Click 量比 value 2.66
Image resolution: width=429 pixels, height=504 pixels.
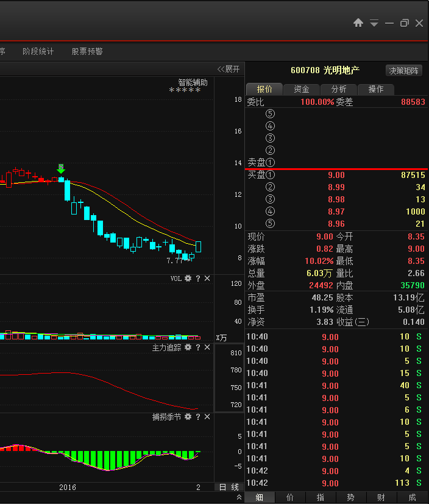click(416, 273)
